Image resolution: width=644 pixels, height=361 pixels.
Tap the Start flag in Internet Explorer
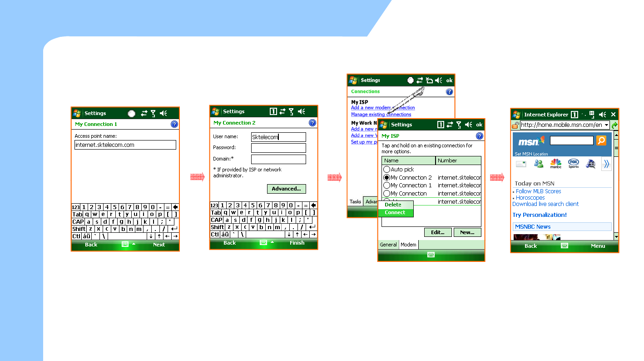[517, 115]
